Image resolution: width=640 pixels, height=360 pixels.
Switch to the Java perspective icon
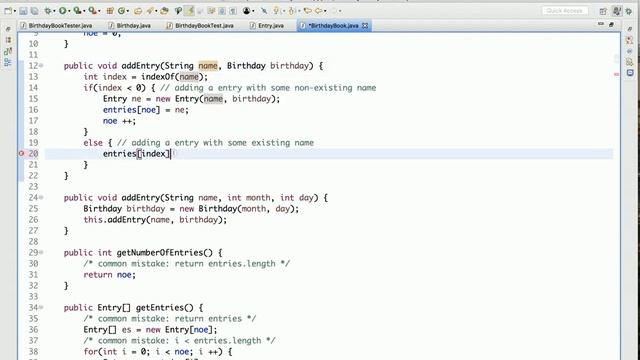coord(617,11)
